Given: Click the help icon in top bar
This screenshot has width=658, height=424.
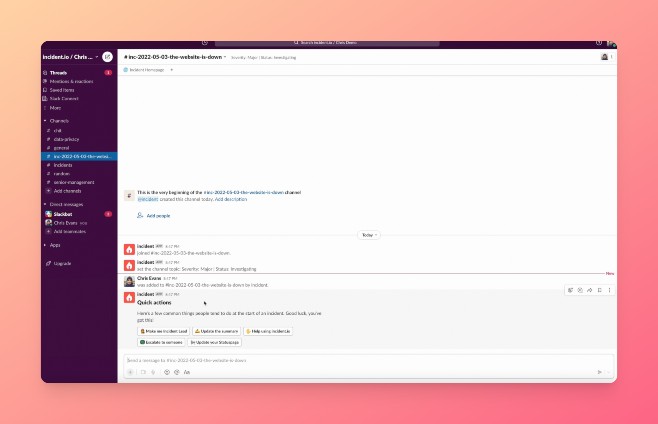Looking at the screenshot, I should [x=599, y=43].
